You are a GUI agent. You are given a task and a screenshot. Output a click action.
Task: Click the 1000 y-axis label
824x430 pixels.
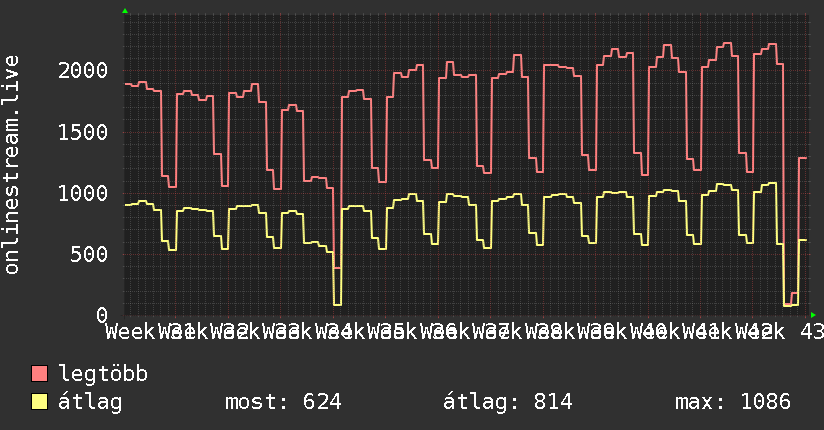(83, 193)
